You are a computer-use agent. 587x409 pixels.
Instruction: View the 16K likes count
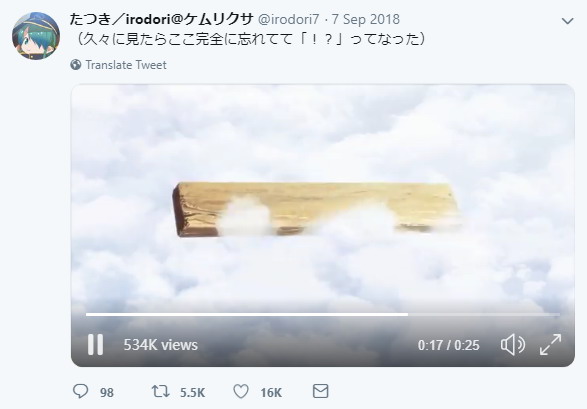pyautogui.click(x=271, y=393)
